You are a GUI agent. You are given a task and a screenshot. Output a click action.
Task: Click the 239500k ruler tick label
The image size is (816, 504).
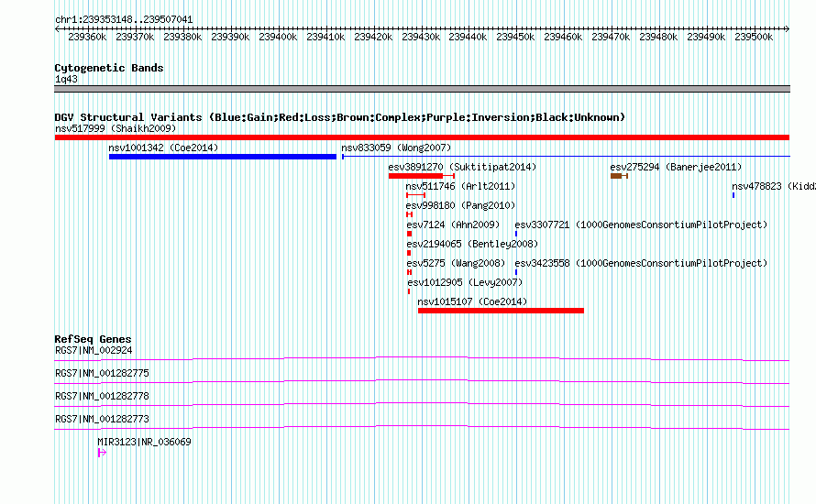(x=754, y=37)
